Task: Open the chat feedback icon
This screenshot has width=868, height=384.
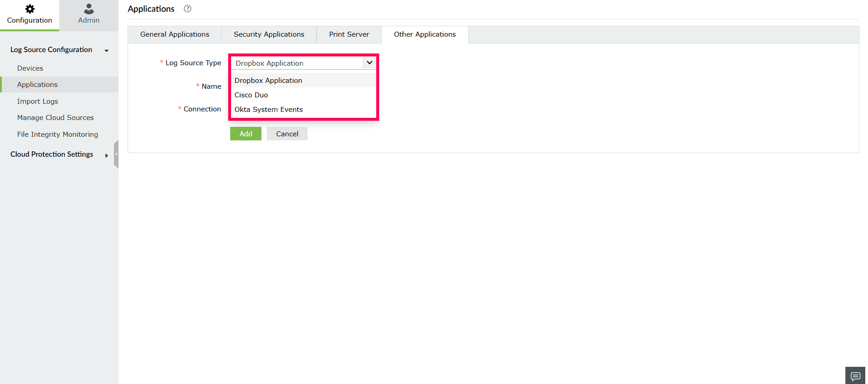Action: click(855, 376)
